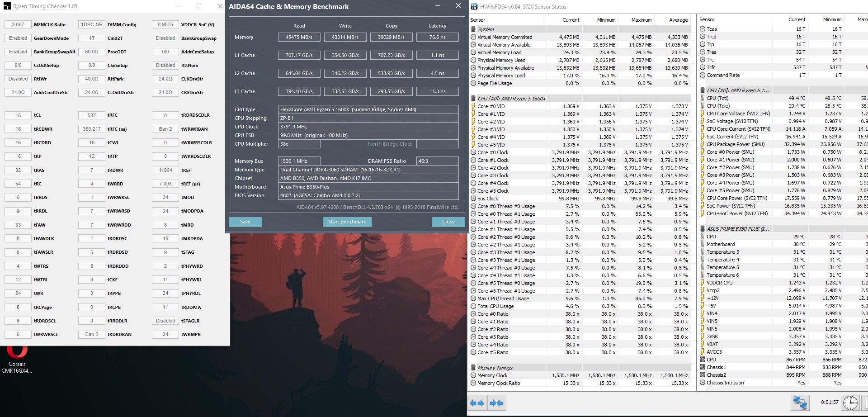Click the Memory Type field in AIDA64
Viewport: 868px width, 417px height.
tap(368, 170)
